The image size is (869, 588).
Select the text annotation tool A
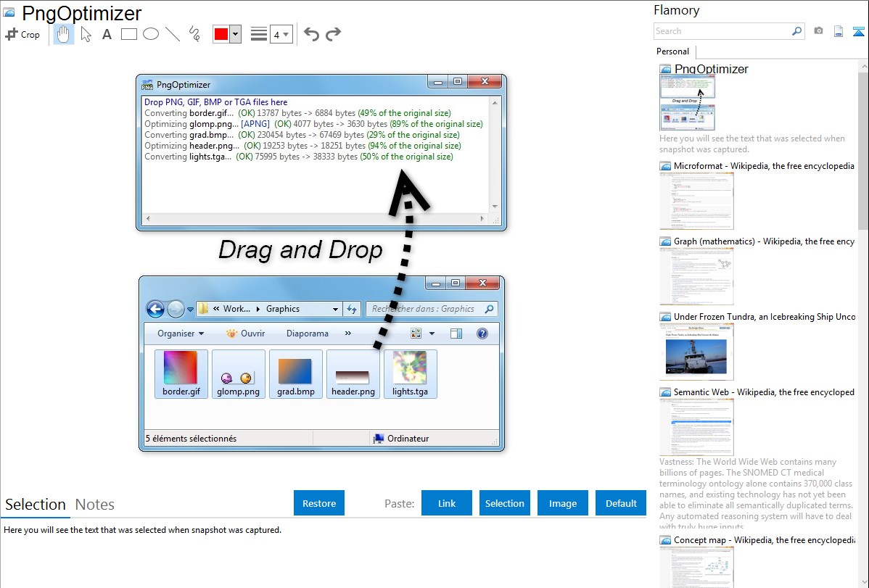(x=107, y=34)
